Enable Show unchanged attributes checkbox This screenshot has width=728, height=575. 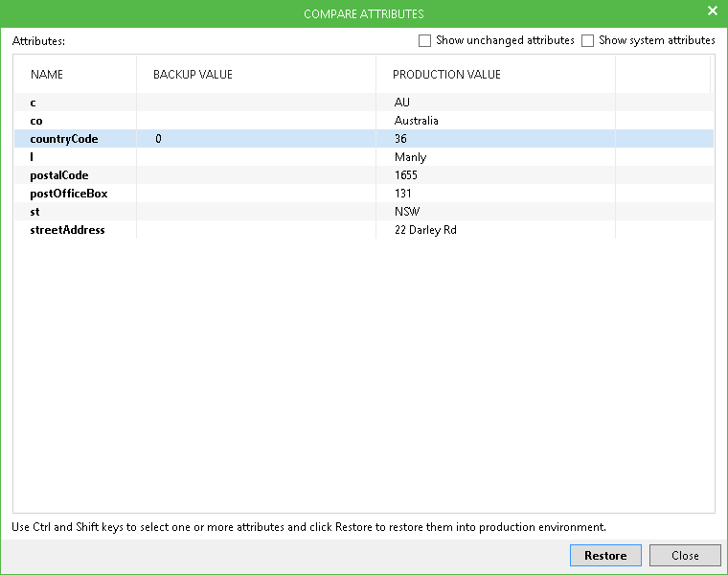tap(424, 41)
